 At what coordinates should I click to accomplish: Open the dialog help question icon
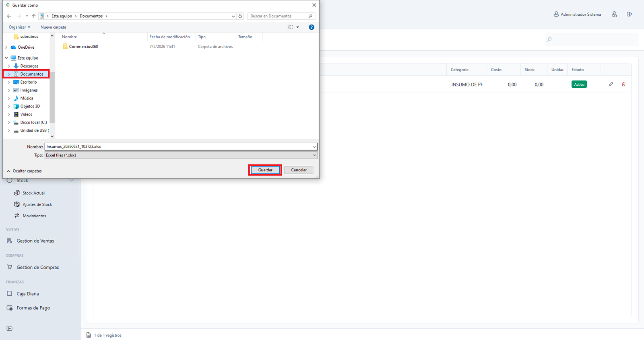pyautogui.click(x=312, y=27)
